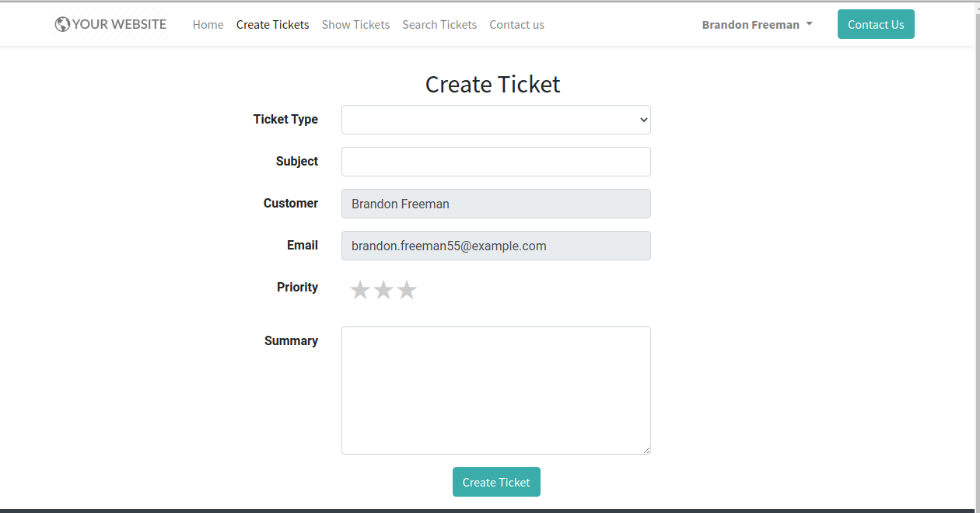Click the Email field
Viewport: 980px width, 513px height.
pyautogui.click(x=496, y=246)
